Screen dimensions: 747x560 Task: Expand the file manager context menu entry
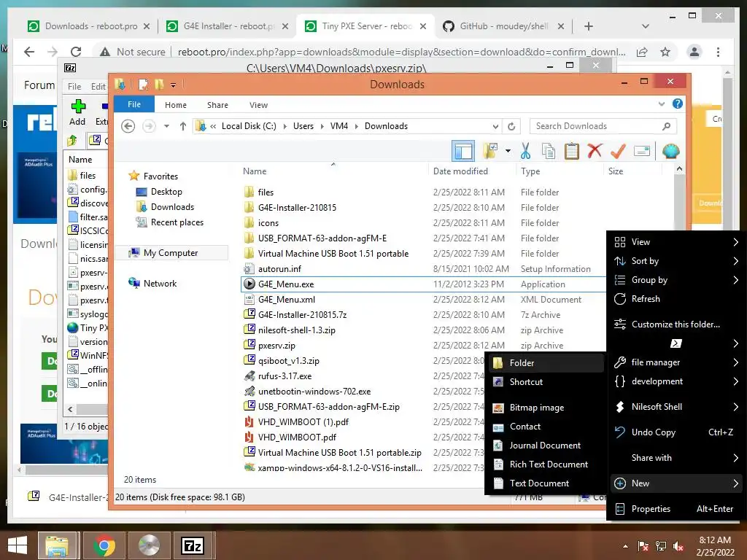pos(676,362)
